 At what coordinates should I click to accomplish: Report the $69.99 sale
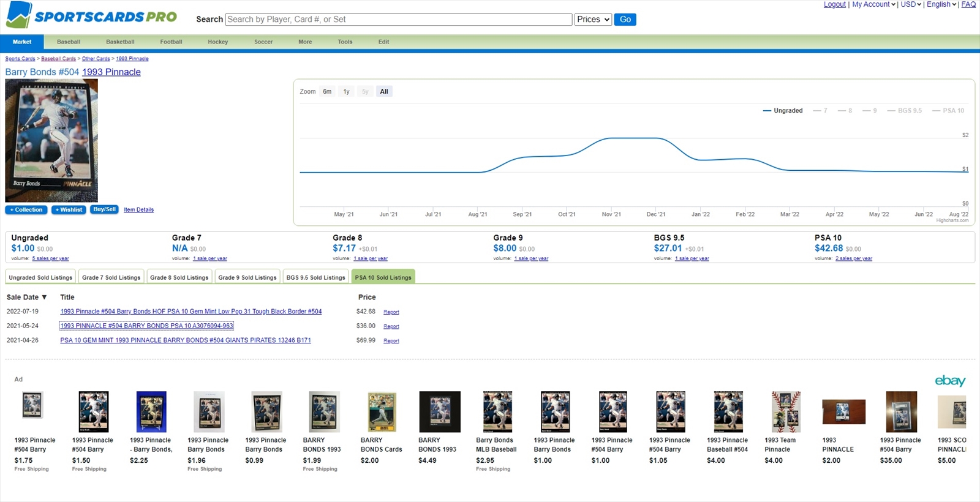[x=391, y=341]
